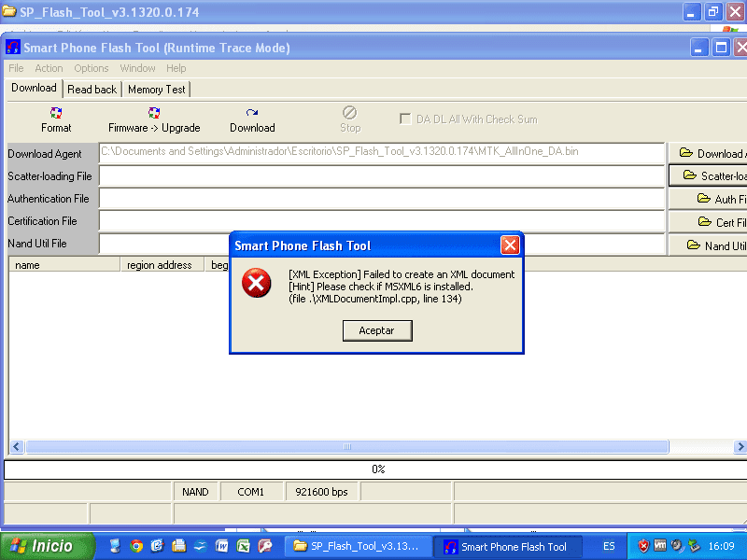Click the red security shield tray icon
747x560 pixels.
click(x=643, y=546)
